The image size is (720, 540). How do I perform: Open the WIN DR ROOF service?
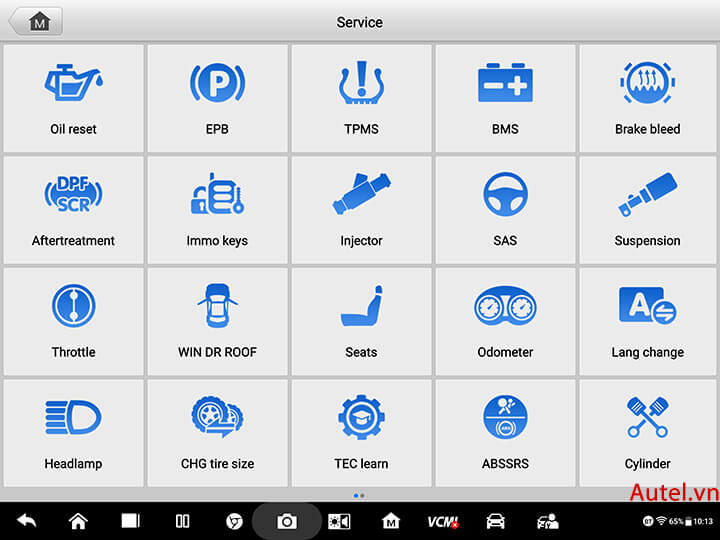217,321
